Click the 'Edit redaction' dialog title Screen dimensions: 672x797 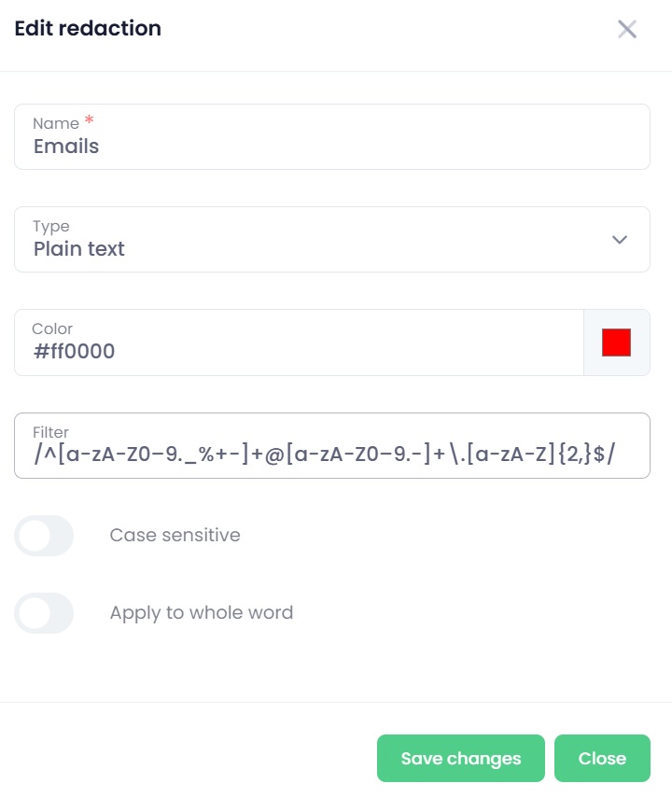pos(88,29)
